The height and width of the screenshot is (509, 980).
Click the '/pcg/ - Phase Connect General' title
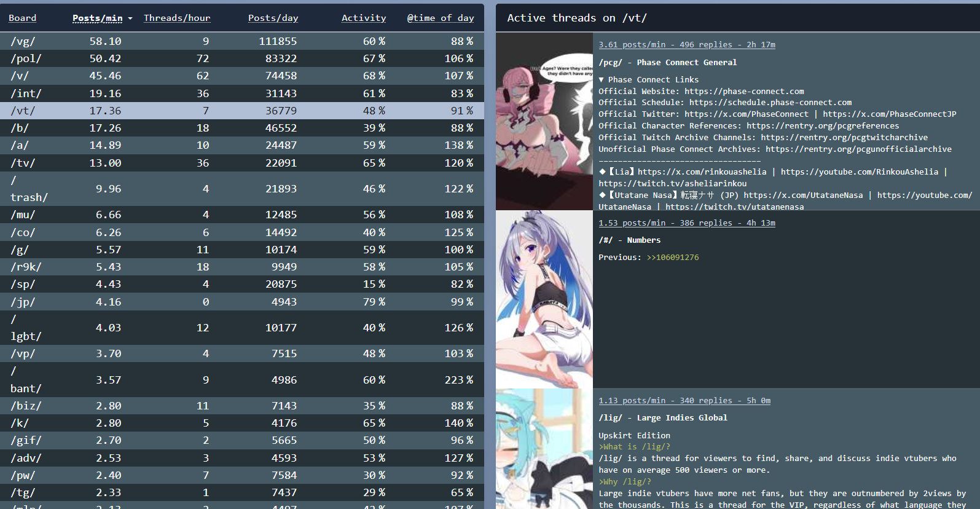click(668, 63)
